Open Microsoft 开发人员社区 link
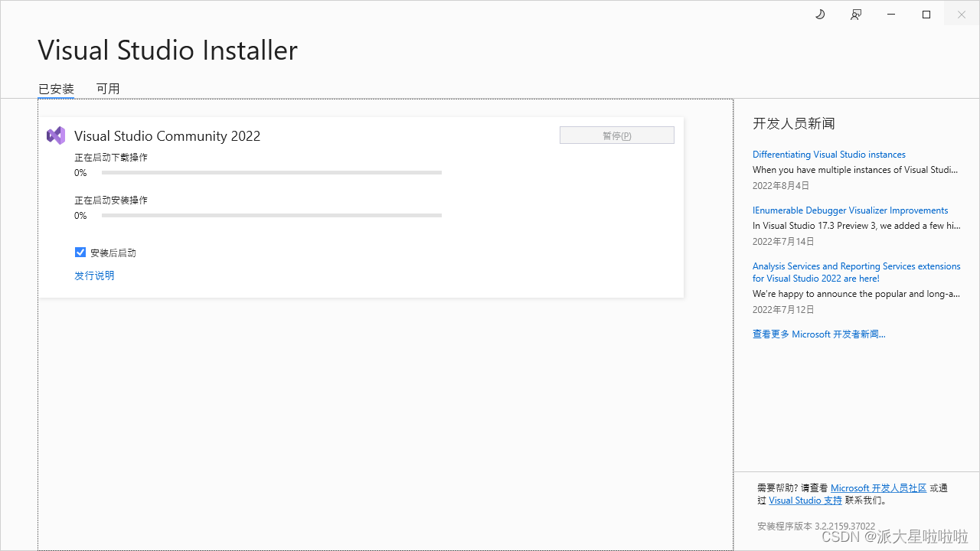The image size is (980, 551). coord(879,488)
